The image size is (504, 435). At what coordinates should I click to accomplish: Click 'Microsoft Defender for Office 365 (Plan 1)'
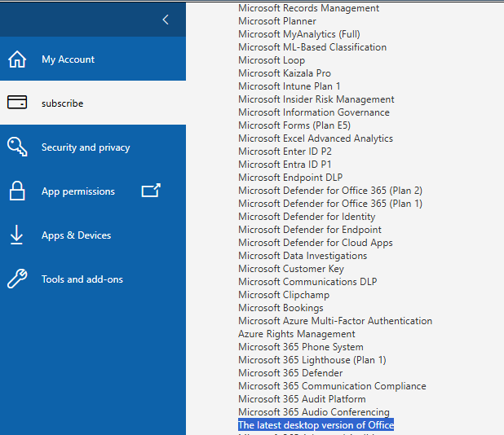pos(330,204)
